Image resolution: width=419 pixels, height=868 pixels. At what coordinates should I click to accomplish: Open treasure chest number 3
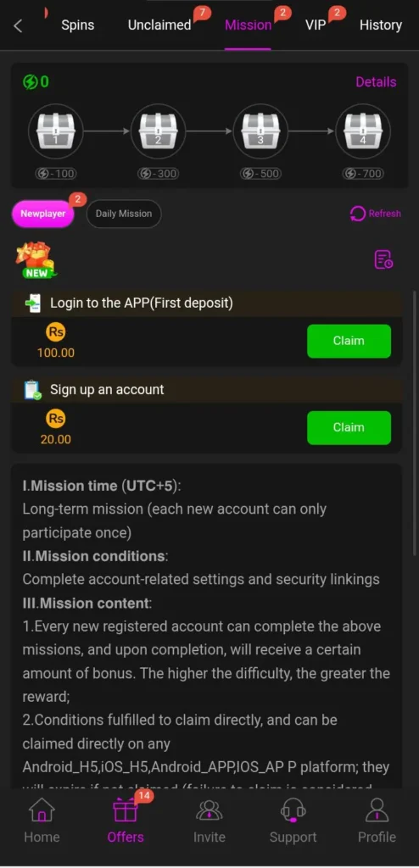260,131
